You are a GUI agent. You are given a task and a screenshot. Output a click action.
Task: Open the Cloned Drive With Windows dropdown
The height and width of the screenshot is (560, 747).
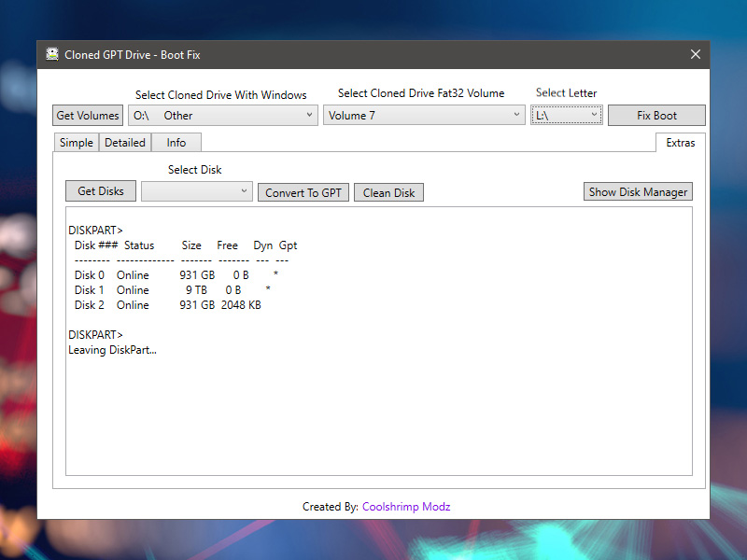tap(223, 116)
